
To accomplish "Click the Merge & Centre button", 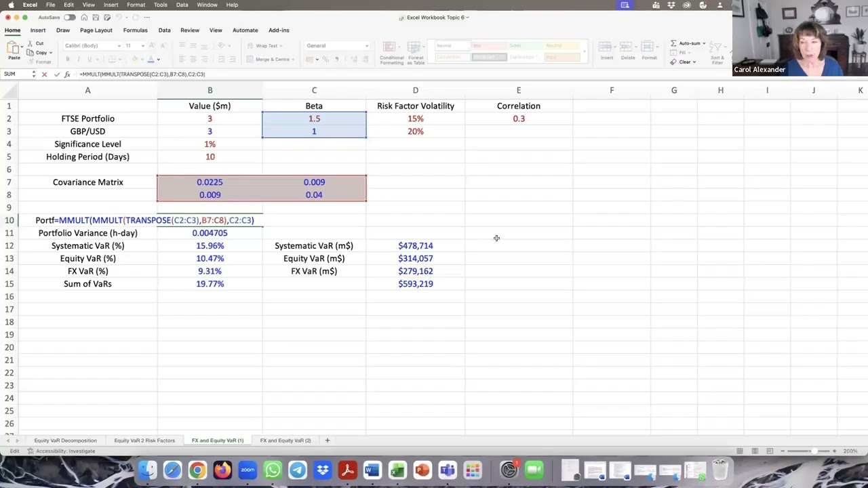I will (269, 60).
